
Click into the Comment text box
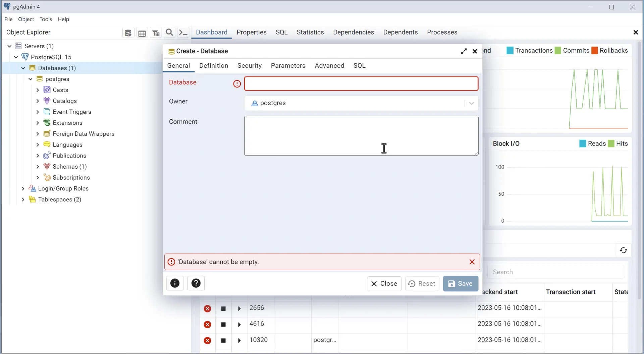tap(361, 136)
